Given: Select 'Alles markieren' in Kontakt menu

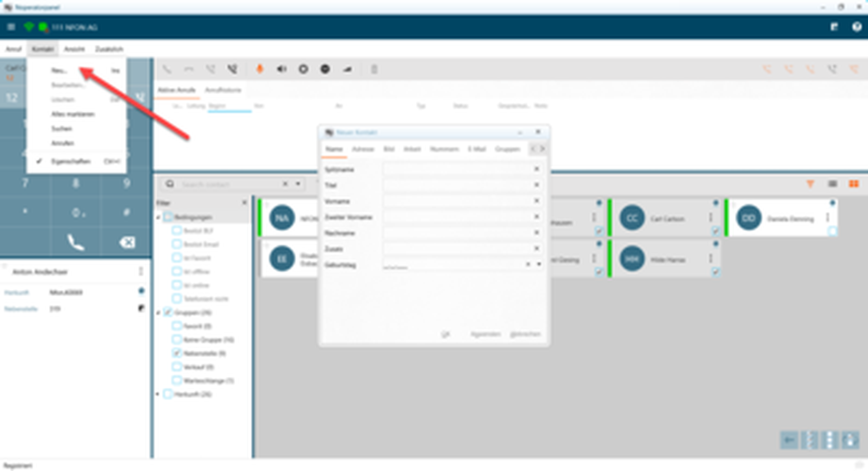Looking at the screenshot, I should pos(73,114).
